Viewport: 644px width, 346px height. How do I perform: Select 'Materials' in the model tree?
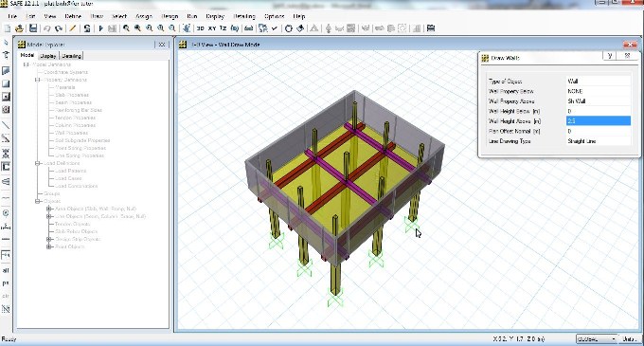pos(65,87)
